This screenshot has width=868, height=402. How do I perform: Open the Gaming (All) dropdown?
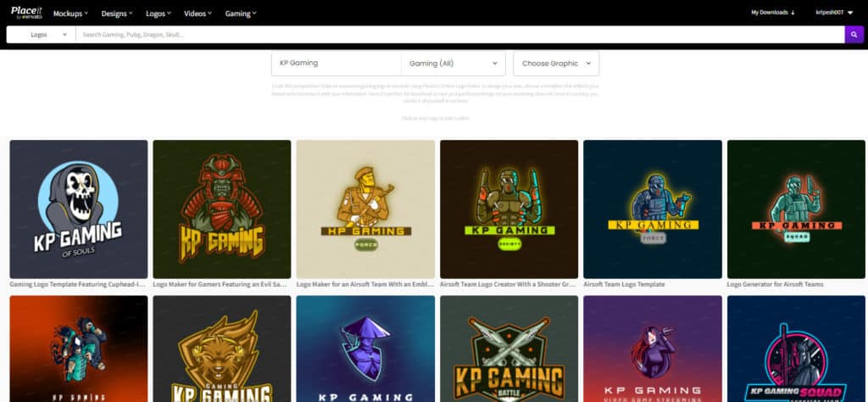pyautogui.click(x=453, y=63)
